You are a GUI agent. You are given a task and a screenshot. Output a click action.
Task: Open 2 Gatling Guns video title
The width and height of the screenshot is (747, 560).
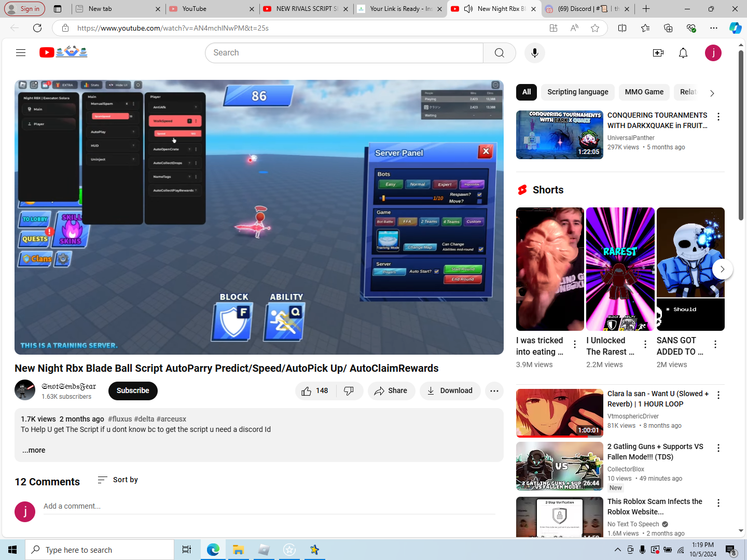(655, 452)
